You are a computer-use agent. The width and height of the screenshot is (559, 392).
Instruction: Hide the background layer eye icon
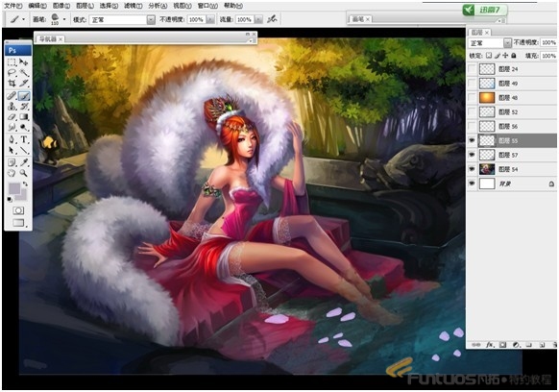(472, 184)
